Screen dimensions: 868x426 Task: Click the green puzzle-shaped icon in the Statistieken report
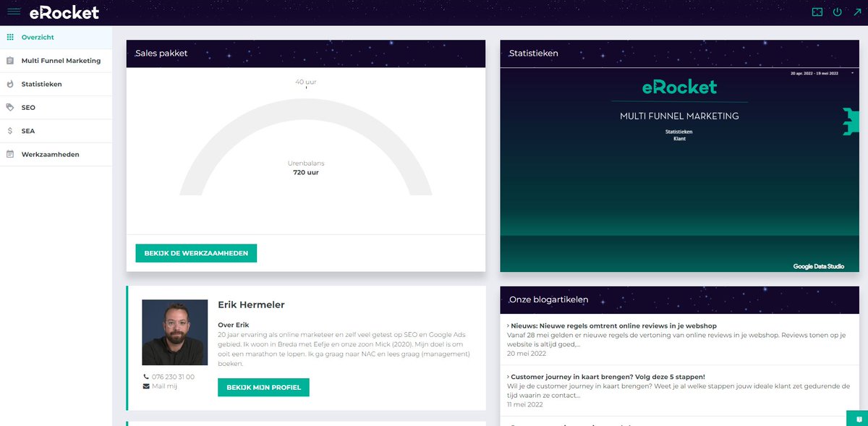coord(850,121)
